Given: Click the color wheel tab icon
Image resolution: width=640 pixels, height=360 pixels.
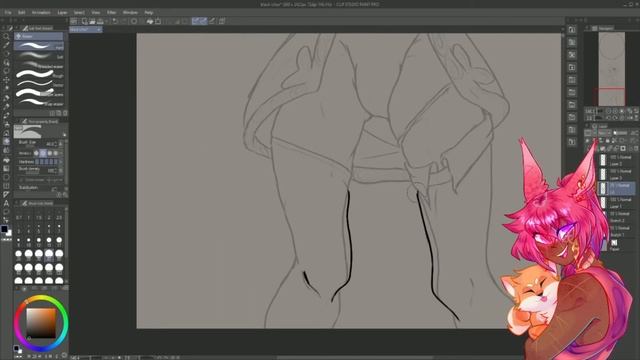Looking at the screenshot, I should coord(24,289).
